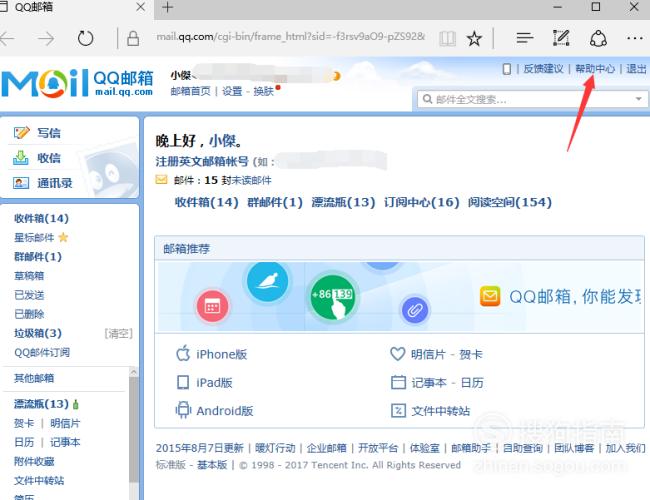Click 15 封未读邮件 unread mail link
Image resolution: width=650 pixels, height=500 pixels.
(238, 180)
